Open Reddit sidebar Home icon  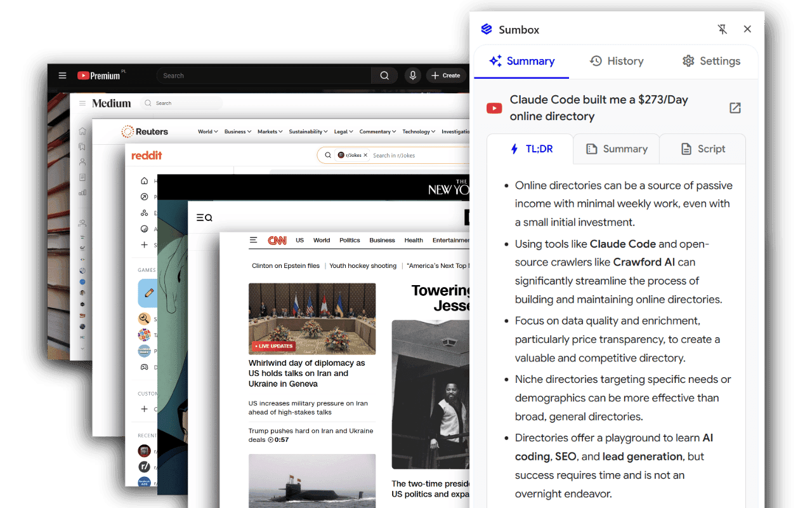click(x=144, y=181)
